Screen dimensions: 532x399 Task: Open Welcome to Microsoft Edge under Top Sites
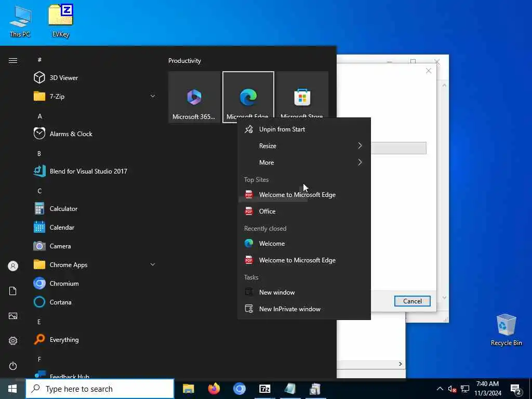pyautogui.click(x=304, y=195)
